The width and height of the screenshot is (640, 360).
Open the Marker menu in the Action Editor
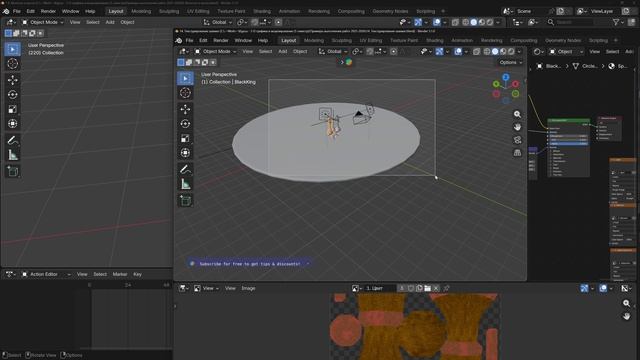point(120,274)
